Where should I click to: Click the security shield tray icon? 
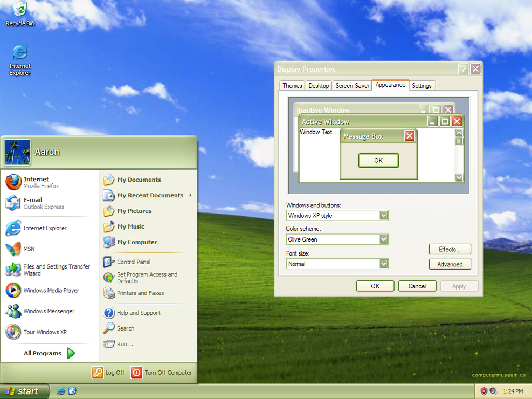click(483, 391)
